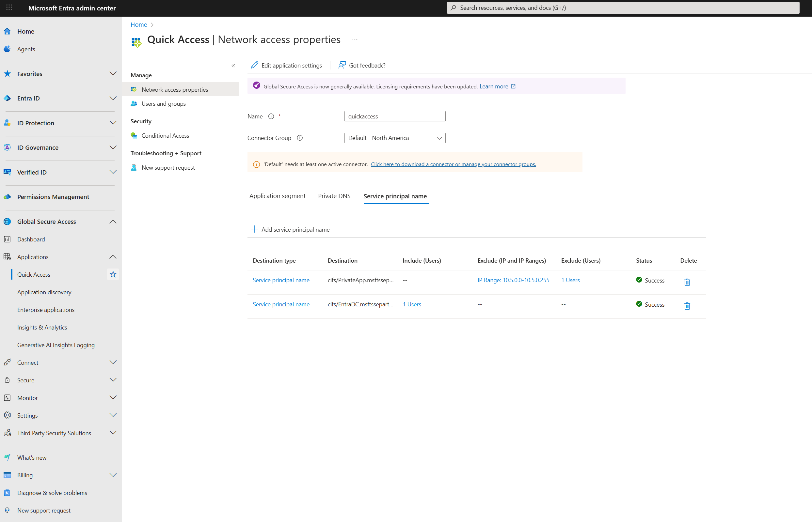Open Users and groups in the Manage menu
The width and height of the screenshot is (812, 522).
[x=164, y=103]
